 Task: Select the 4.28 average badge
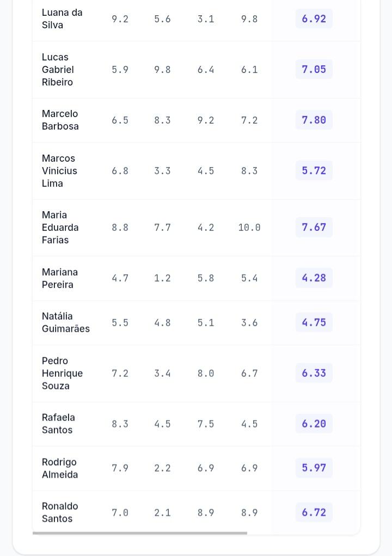pyautogui.click(x=314, y=278)
